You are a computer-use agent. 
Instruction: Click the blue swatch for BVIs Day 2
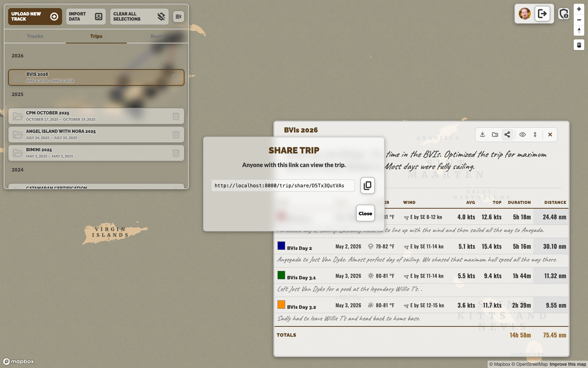click(x=281, y=245)
